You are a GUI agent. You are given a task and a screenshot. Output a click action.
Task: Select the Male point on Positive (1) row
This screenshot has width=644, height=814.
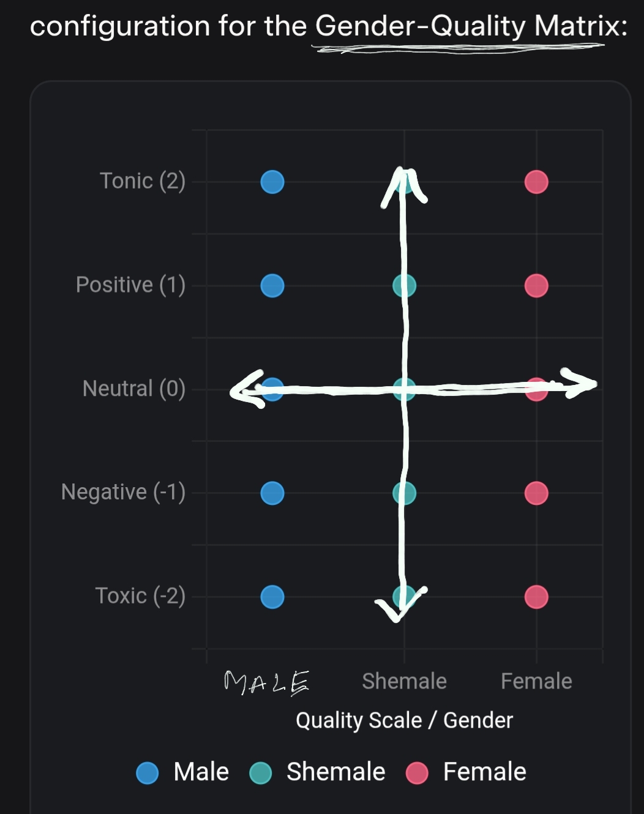[272, 285]
